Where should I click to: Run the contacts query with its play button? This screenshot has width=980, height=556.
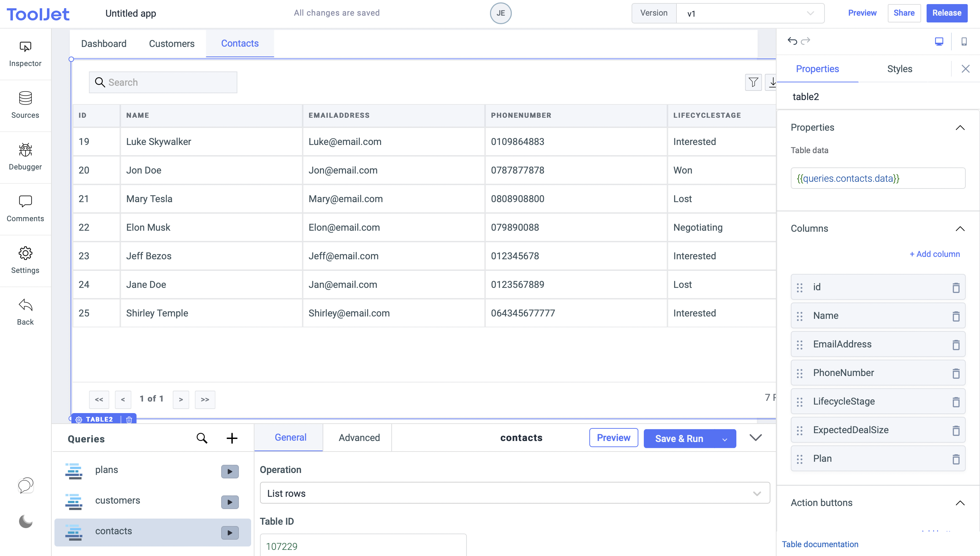point(229,532)
